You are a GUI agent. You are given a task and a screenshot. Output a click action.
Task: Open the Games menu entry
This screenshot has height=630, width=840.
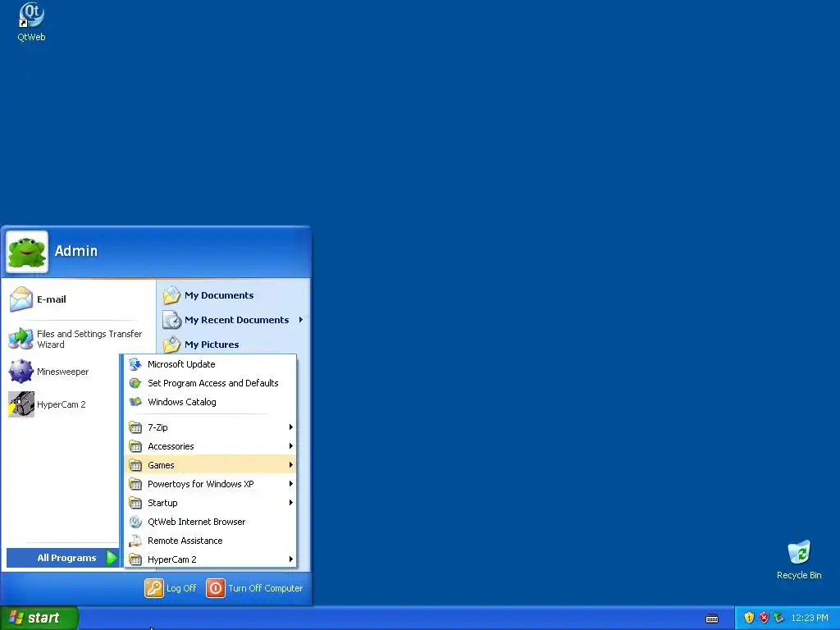[211, 465]
